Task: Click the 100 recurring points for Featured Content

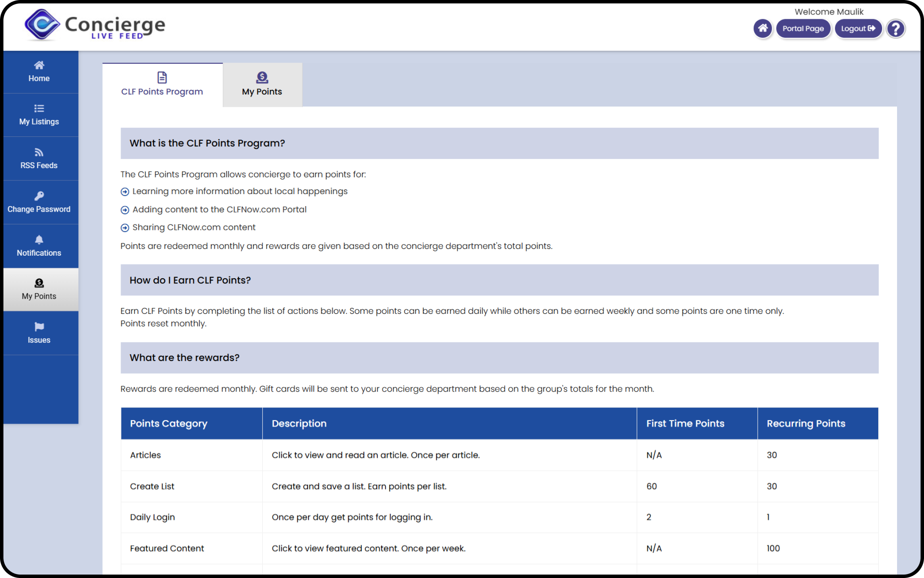Action: click(773, 548)
